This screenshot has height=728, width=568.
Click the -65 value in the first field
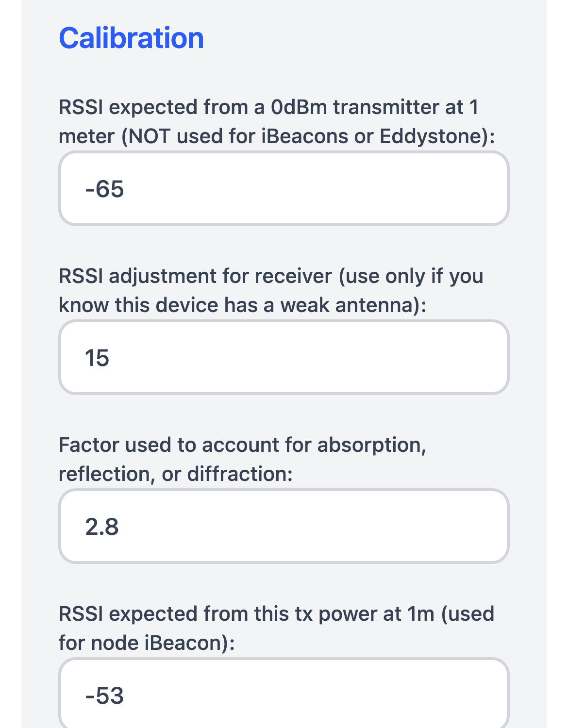[104, 189]
